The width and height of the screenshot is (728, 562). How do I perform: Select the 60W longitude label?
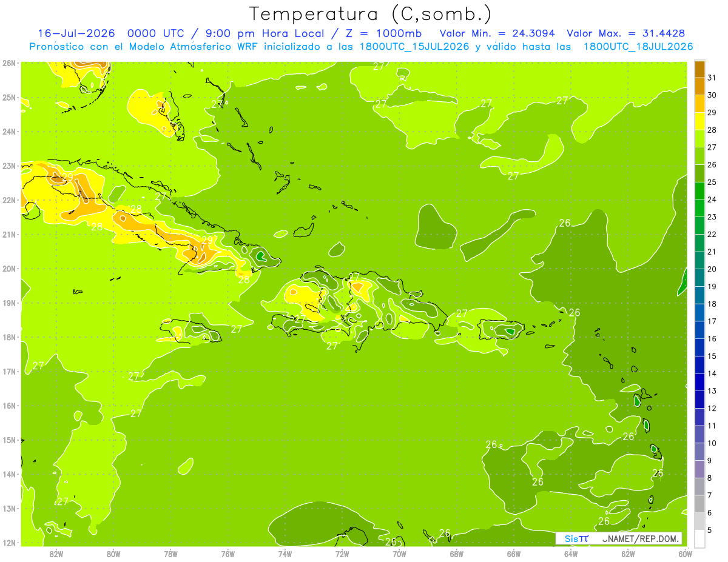[686, 554]
